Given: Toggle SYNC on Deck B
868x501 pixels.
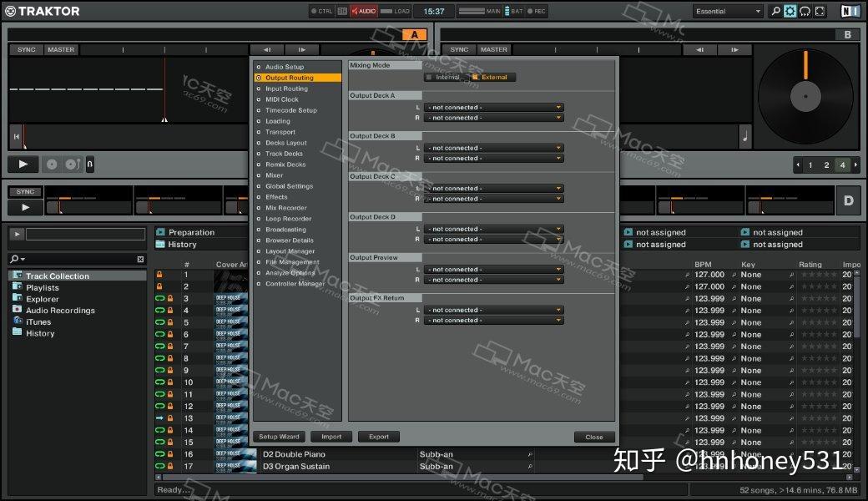Looking at the screenshot, I should [x=459, y=50].
